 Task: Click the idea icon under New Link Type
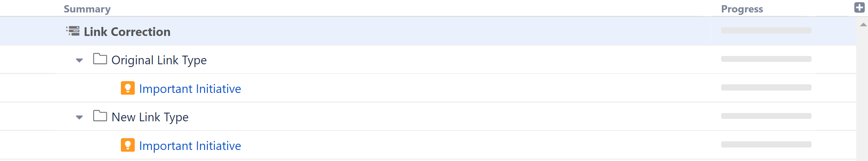point(128,145)
